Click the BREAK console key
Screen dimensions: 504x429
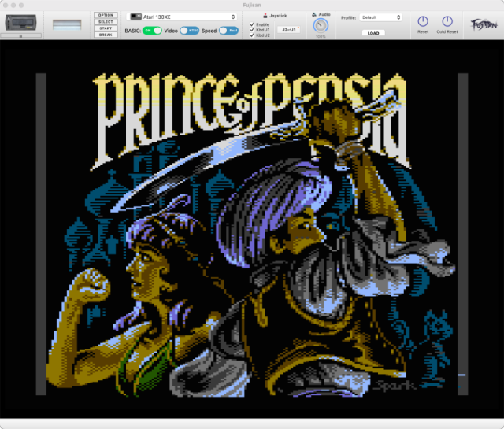pos(106,35)
